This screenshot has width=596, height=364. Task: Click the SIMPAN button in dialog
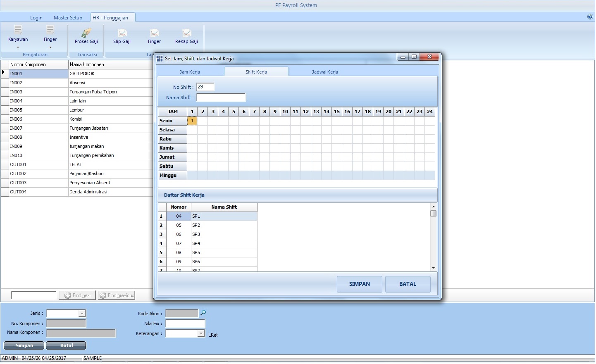point(359,284)
